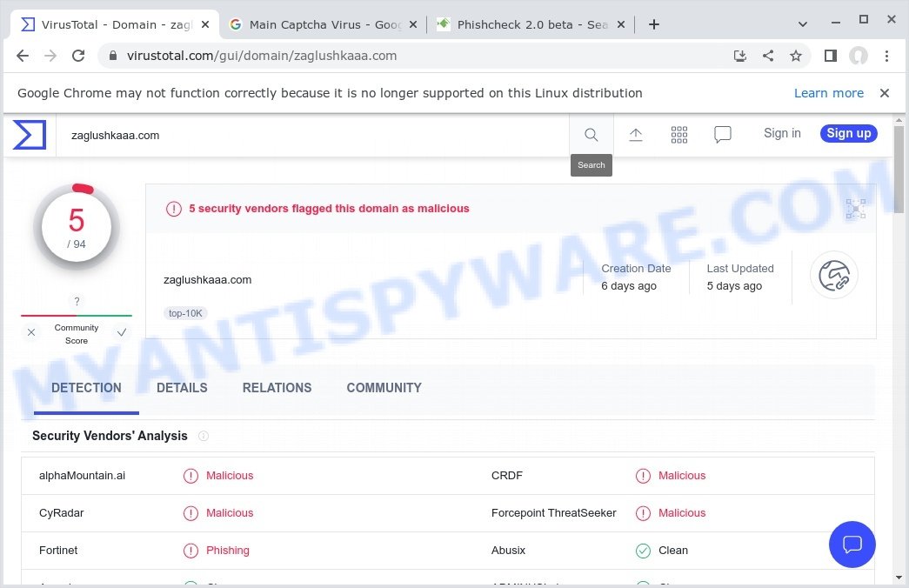909x588 pixels.
Task: Switch to Phishcheck 2.0 beta tab
Action: pos(531,24)
